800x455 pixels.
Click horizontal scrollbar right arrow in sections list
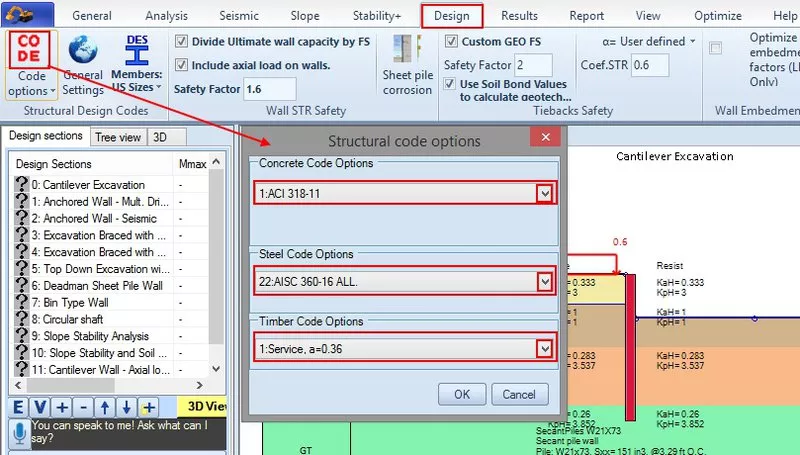(199, 385)
